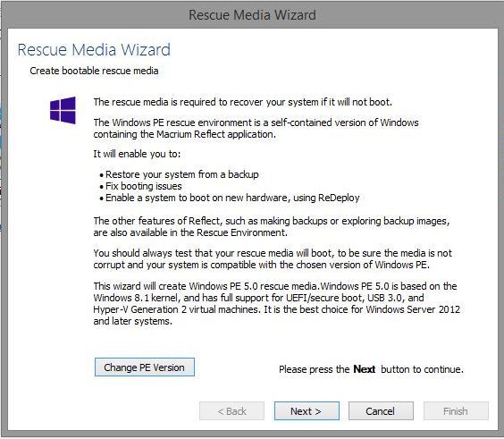The width and height of the screenshot is (504, 439).
Task: Click 'The rescue media is required' sentence
Action: pos(243,102)
